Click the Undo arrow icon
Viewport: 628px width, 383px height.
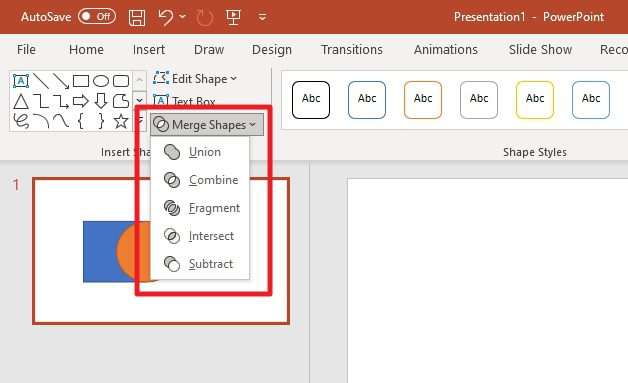pos(165,17)
